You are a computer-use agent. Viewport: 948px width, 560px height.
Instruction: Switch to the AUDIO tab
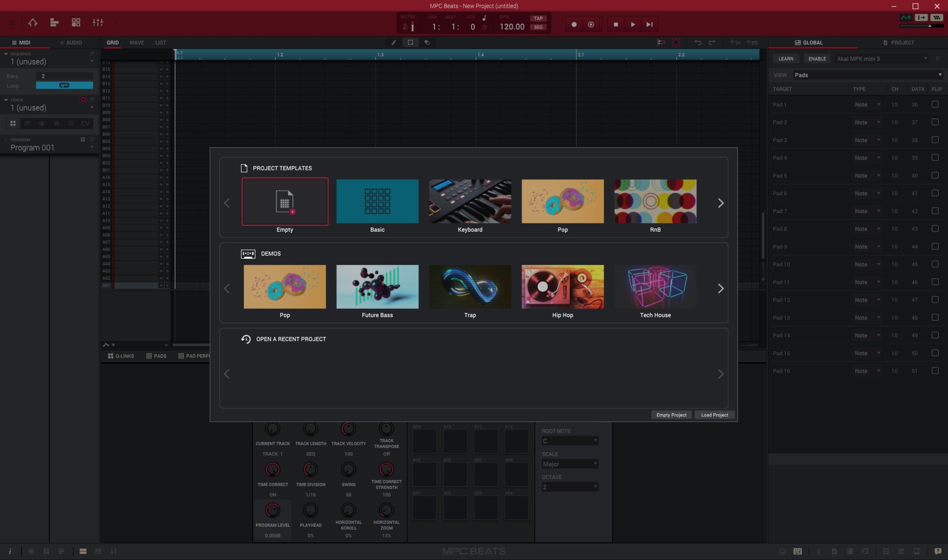click(71, 43)
